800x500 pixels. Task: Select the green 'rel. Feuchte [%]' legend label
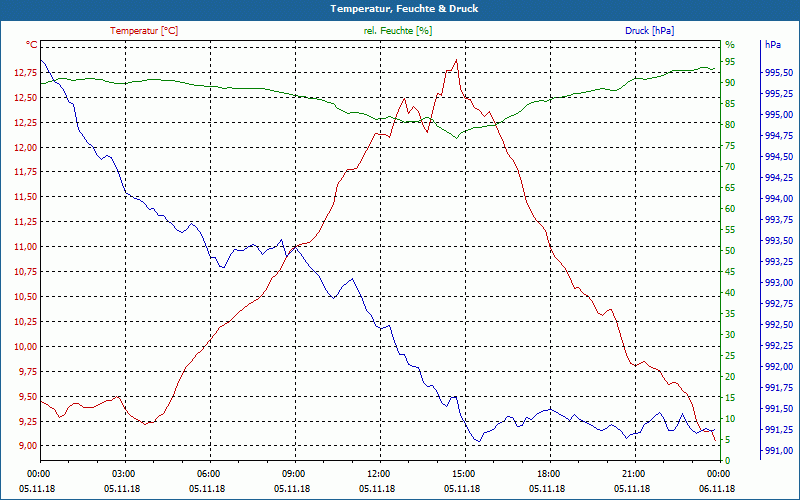398,31
